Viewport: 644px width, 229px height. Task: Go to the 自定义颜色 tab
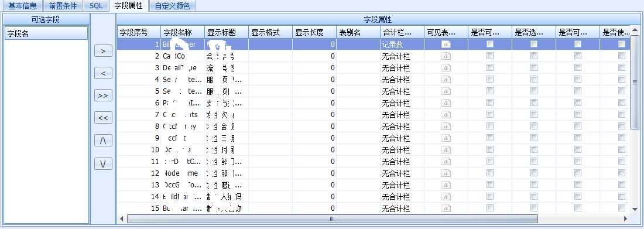(x=173, y=6)
